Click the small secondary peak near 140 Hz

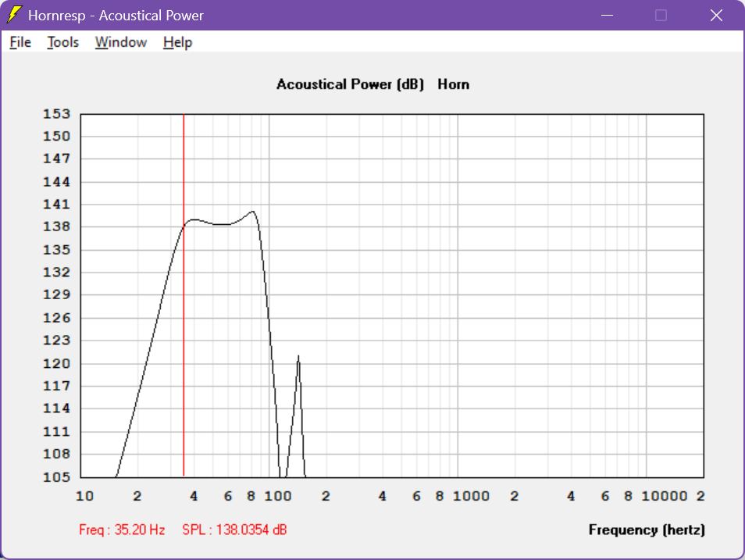click(298, 356)
